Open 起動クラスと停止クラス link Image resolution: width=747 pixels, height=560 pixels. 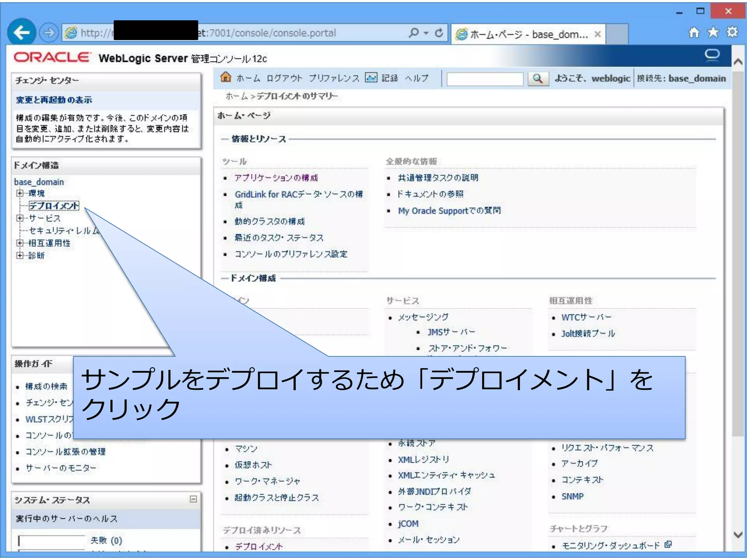click(277, 498)
